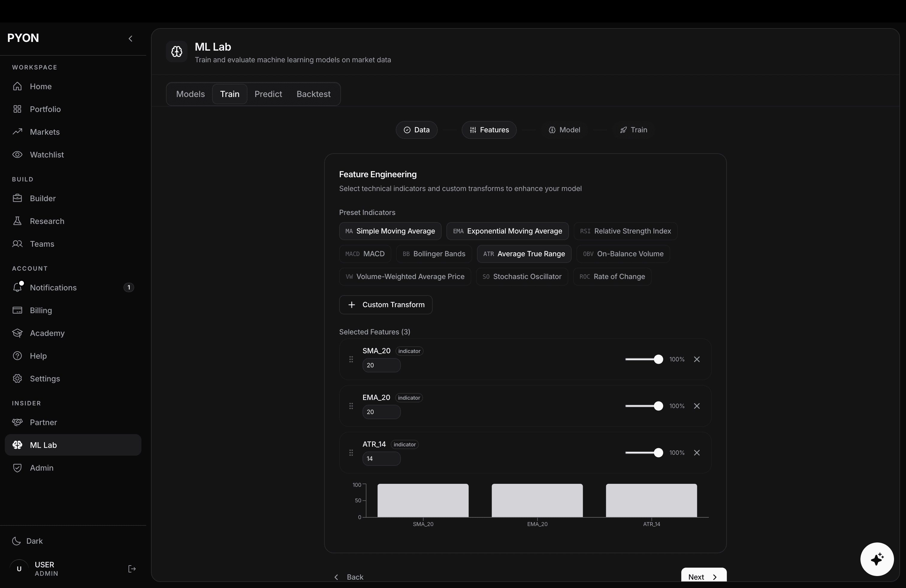Open Notifications bell icon
Viewport: 906px width, 588px height.
(17, 287)
